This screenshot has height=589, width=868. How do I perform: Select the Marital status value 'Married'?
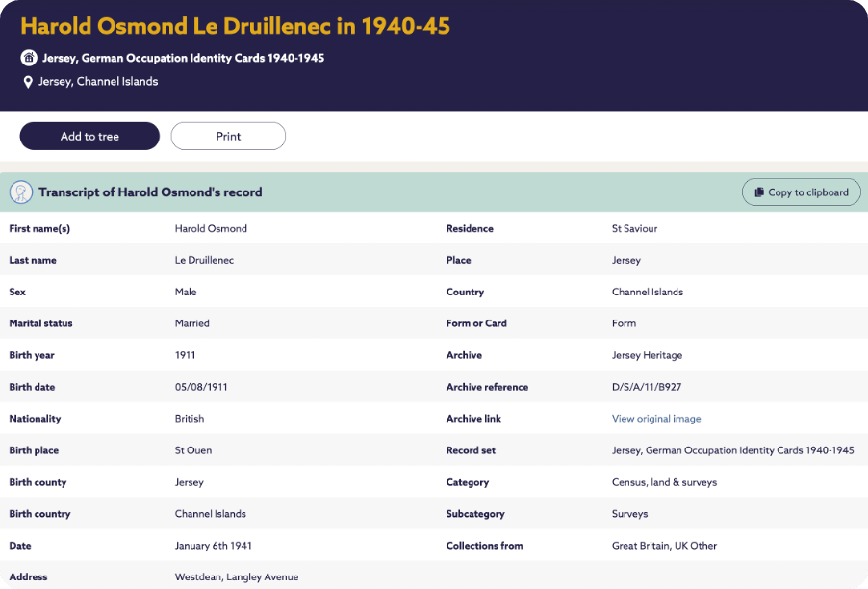(x=192, y=323)
